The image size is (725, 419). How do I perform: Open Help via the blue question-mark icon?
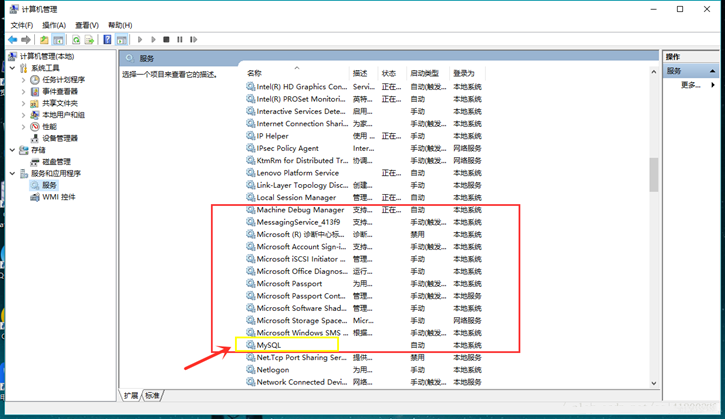coord(107,40)
